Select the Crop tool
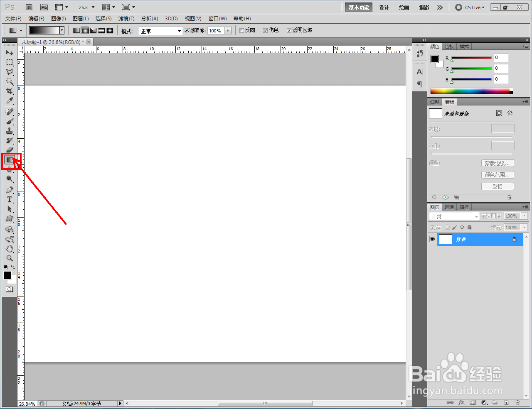 coord(10,91)
